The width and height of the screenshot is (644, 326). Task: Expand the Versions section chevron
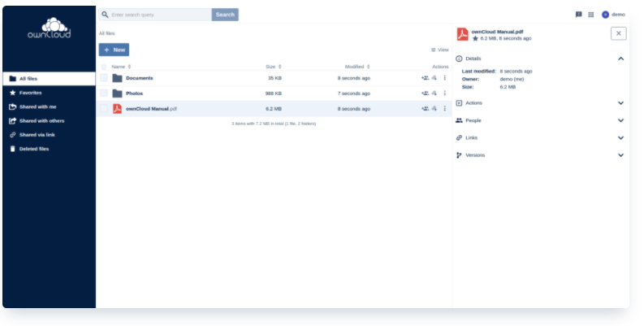point(620,155)
